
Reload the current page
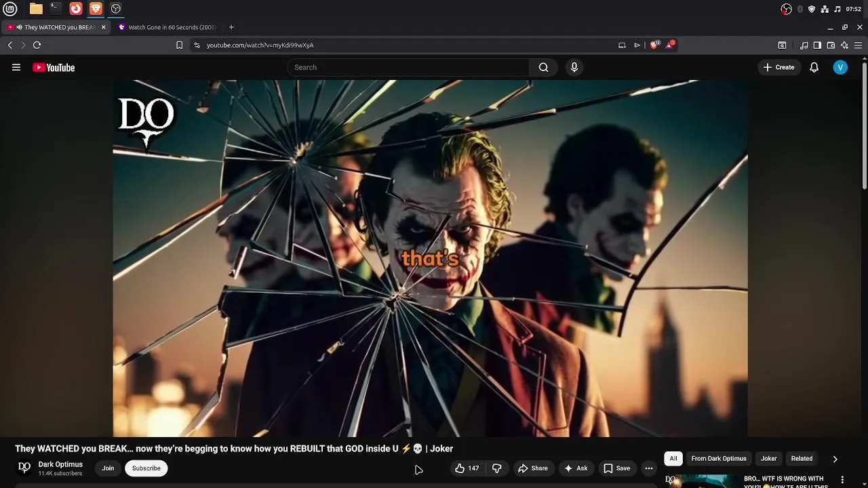point(37,45)
